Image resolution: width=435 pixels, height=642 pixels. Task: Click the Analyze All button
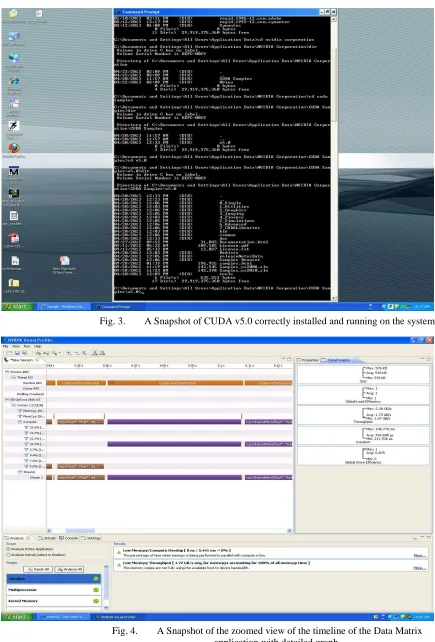(69, 569)
